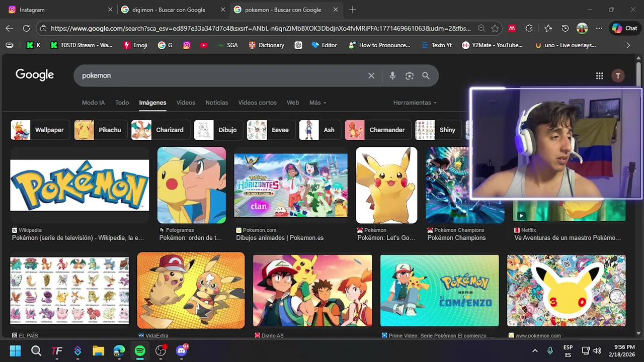Open a new browser tab
The image size is (644, 362).
coord(352,10)
